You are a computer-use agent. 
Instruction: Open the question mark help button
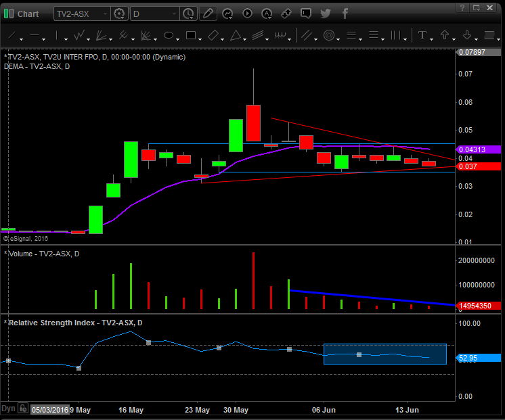coord(462,7)
